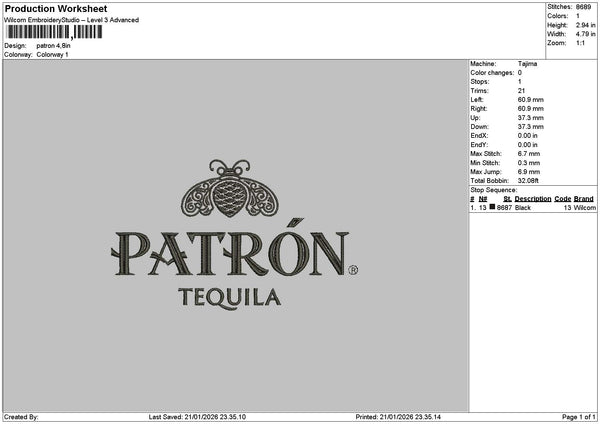Image resolution: width=600 pixels, height=424 pixels.
Task: Click the 'Right:' measurement label
Action: pyautogui.click(x=479, y=109)
